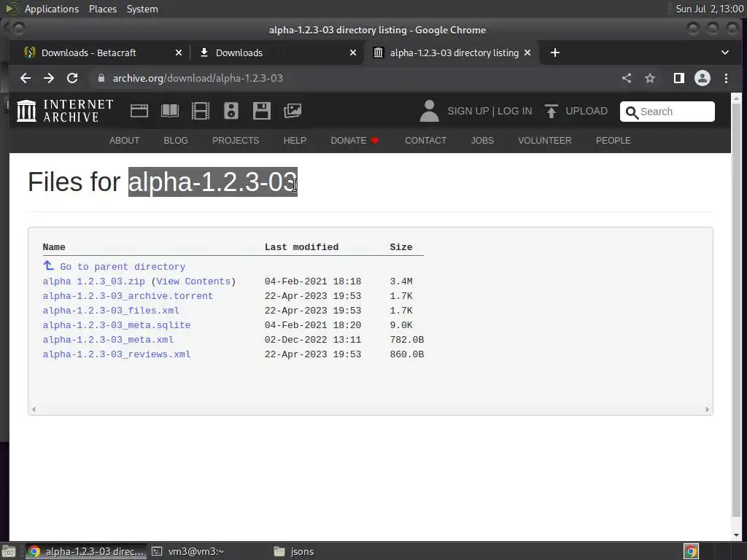The height and width of the screenshot is (560, 747).
Task: Open the Web (Wayback) icon
Action: coord(139,111)
